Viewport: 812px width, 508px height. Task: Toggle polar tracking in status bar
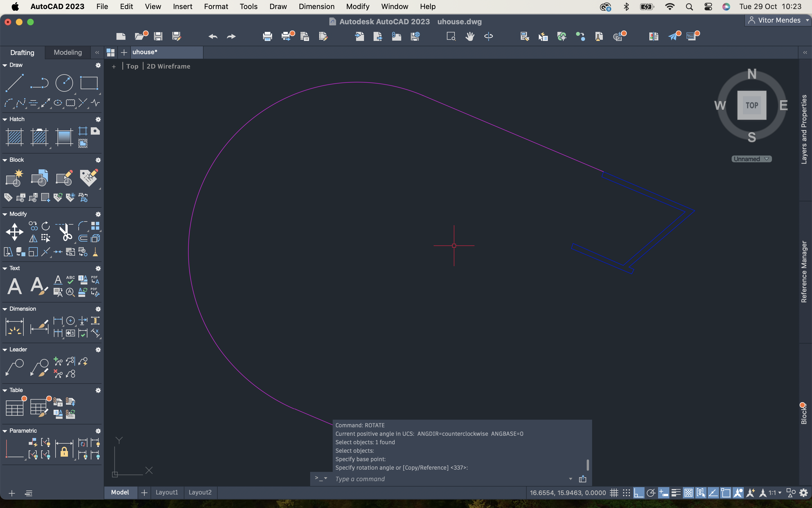(x=651, y=493)
